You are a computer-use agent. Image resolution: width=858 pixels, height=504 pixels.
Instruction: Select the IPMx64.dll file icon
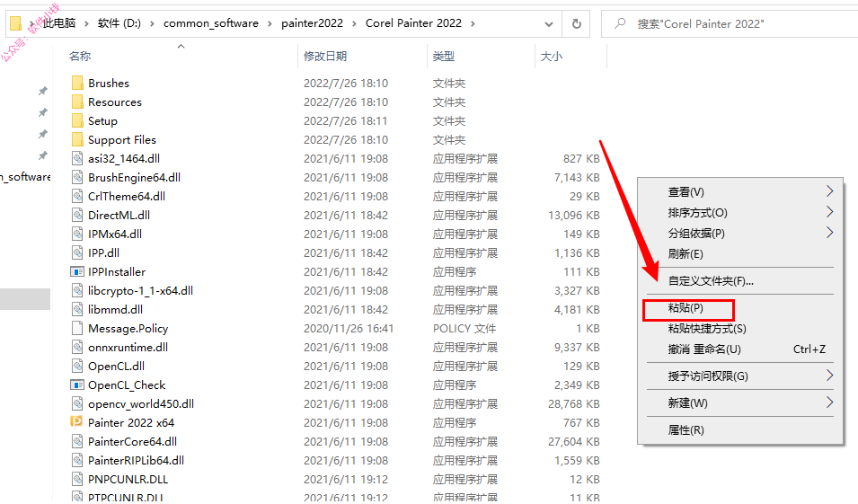coord(77,234)
